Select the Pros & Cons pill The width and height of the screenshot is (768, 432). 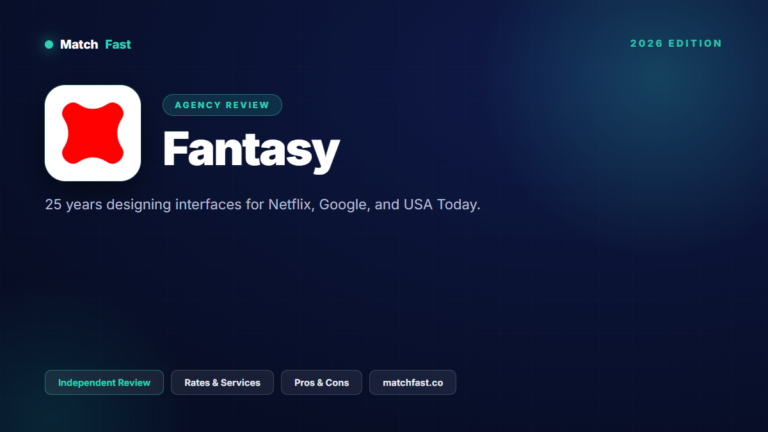point(321,383)
